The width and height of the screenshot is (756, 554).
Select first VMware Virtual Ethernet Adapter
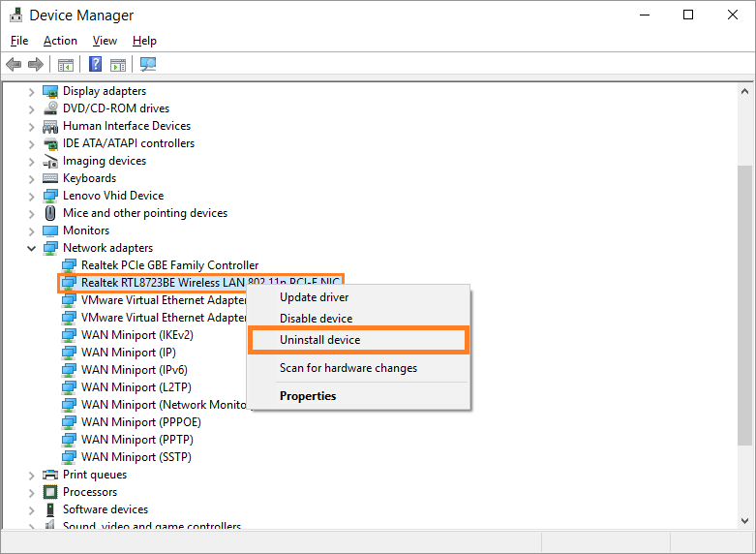click(x=164, y=300)
